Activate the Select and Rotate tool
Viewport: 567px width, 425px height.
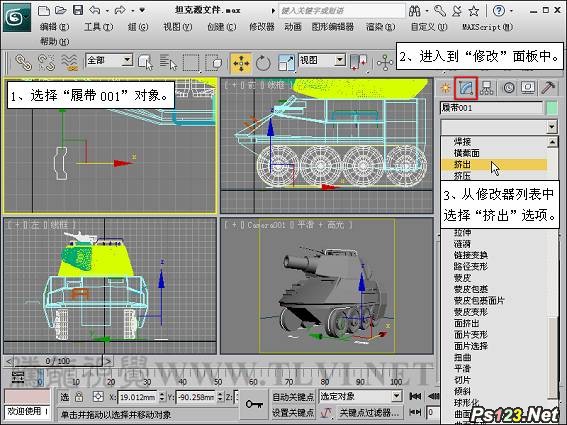point(263,63)
